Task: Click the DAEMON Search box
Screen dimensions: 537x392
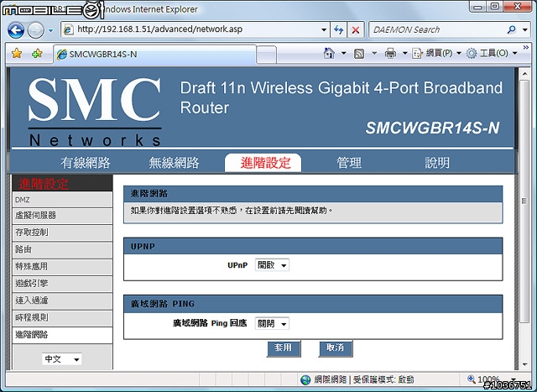Action: pos(438,30)
